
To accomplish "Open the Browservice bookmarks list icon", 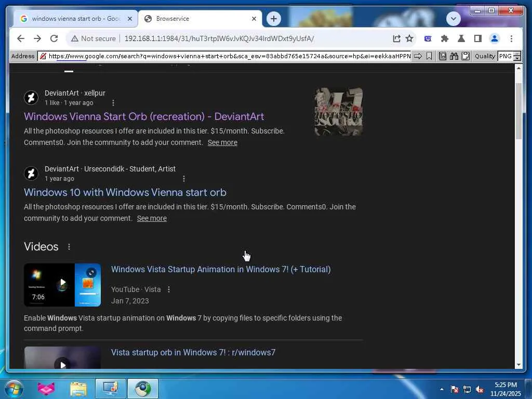I will (x=443, y=56).
